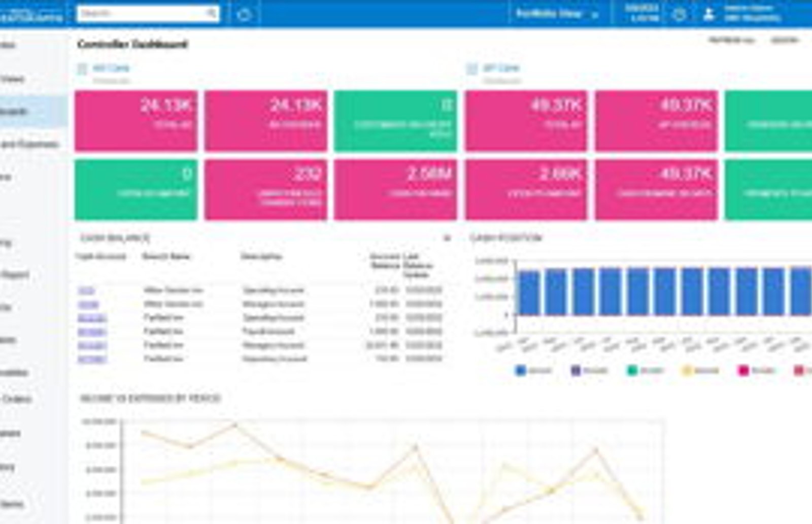Click the blue swatch in Cash Position legend
The image size is (812, 524).
(520, 370)
